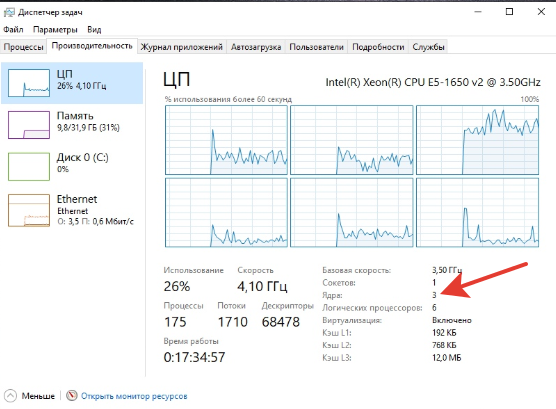Switch to the Автозагрузка tab
Viewport: 556px width, 409px height.
point(256,47)
